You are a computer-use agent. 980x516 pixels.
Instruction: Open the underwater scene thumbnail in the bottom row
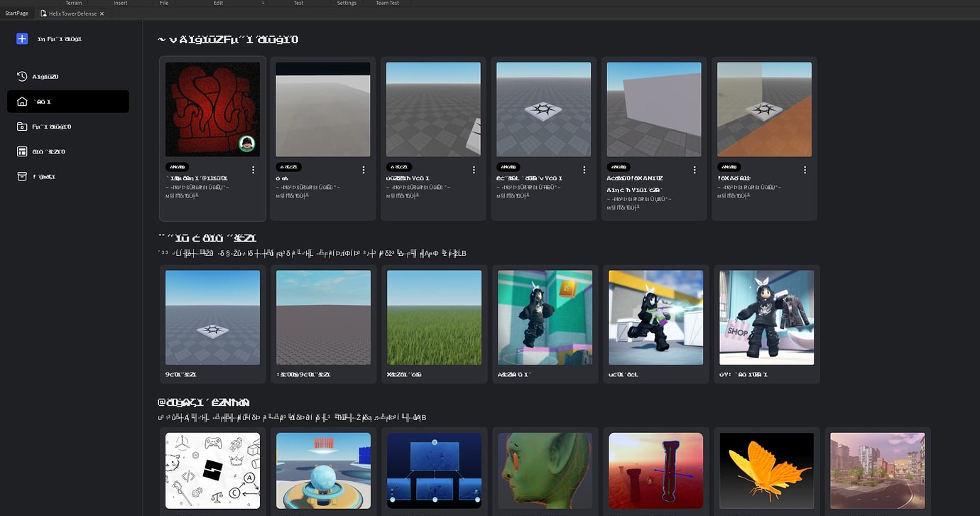click(434, 470)
